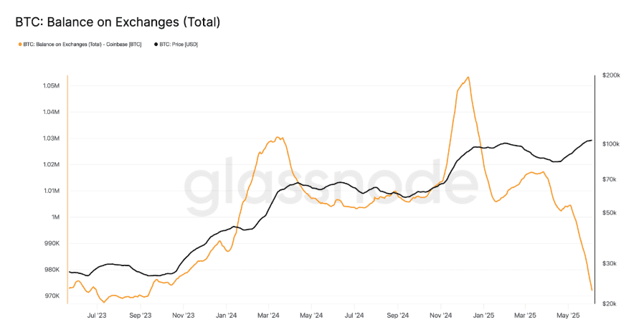Click the black price line's right end point
The height and width of the screenshot is (330, 644).
592,141
